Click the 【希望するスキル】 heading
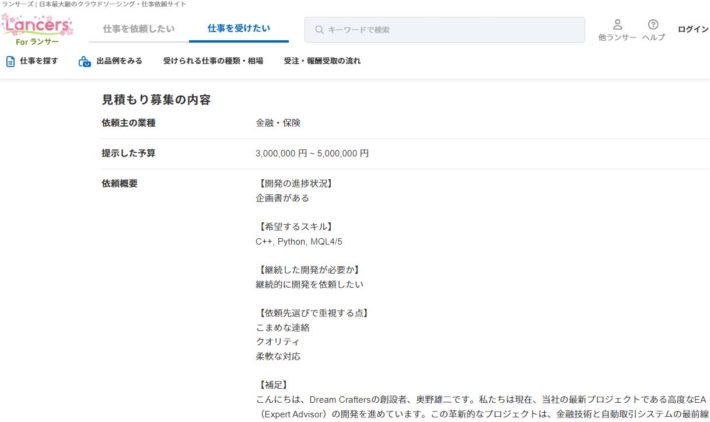 (296, 226)
